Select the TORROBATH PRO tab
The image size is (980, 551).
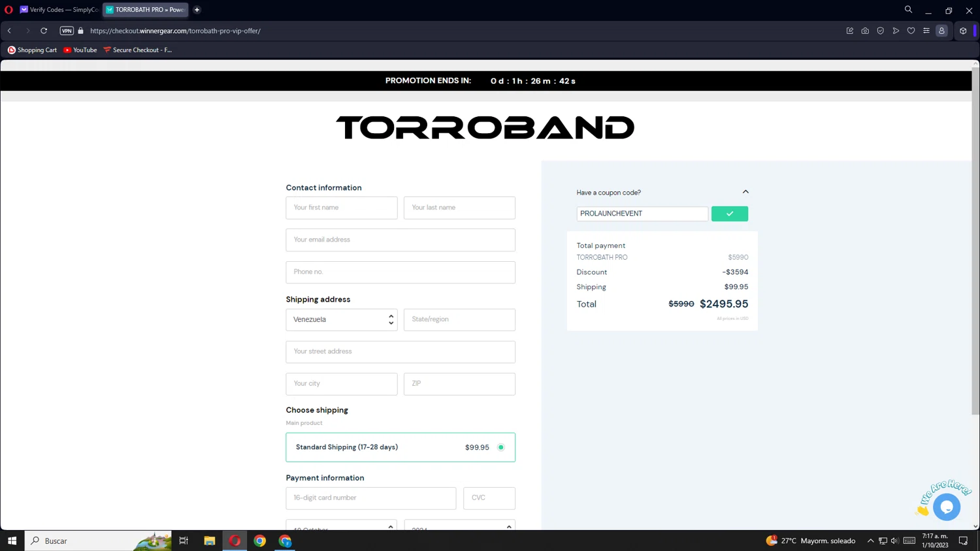pos(145,10)
